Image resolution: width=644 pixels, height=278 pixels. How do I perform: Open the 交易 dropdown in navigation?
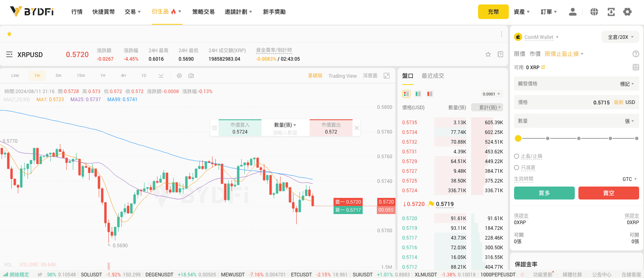click(133, 12)
